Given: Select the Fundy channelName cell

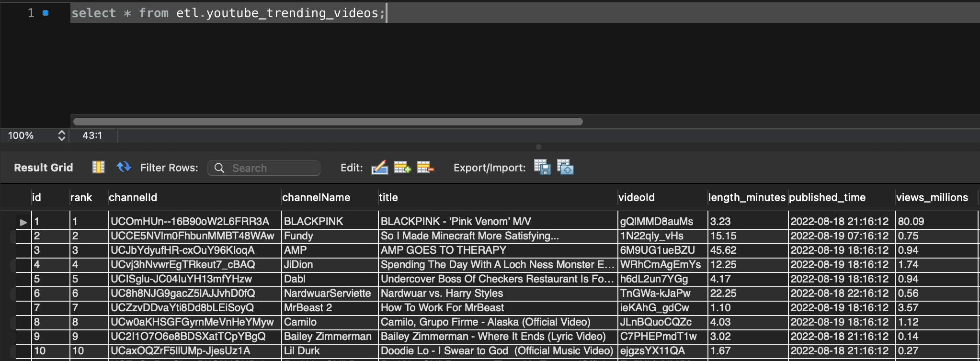Looking at the screenshot, I should tap(330, 236).
